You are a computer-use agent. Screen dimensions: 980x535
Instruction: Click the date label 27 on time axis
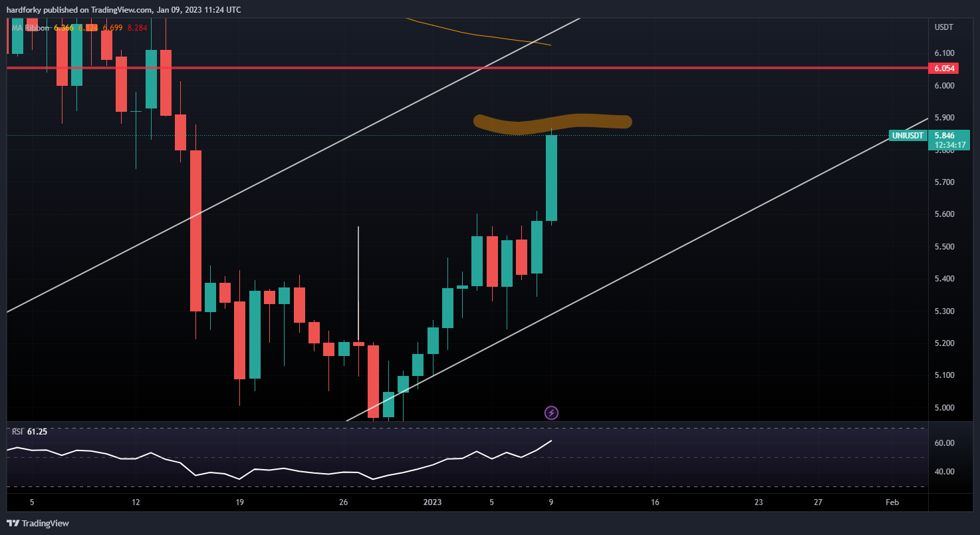pos(818,502)
